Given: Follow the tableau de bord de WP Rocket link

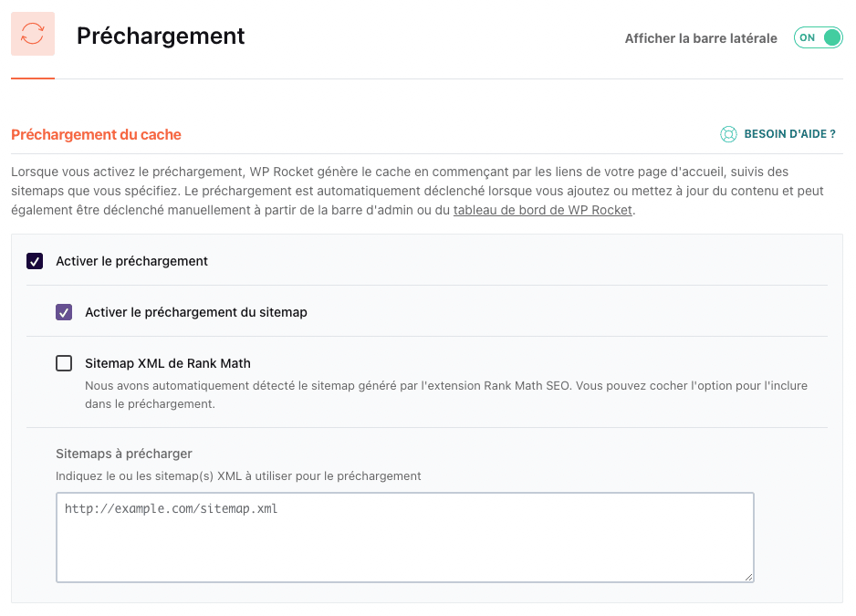Looking at the screenshot, I should pos(542,210).
